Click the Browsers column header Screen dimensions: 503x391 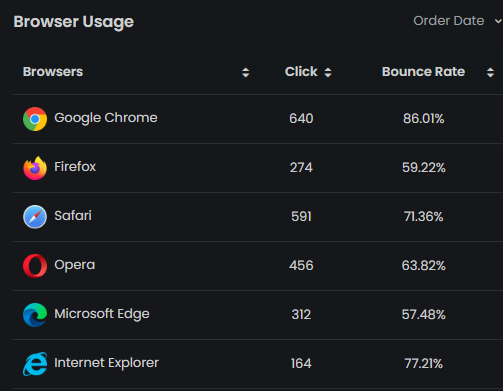click(x=53, y=72)
